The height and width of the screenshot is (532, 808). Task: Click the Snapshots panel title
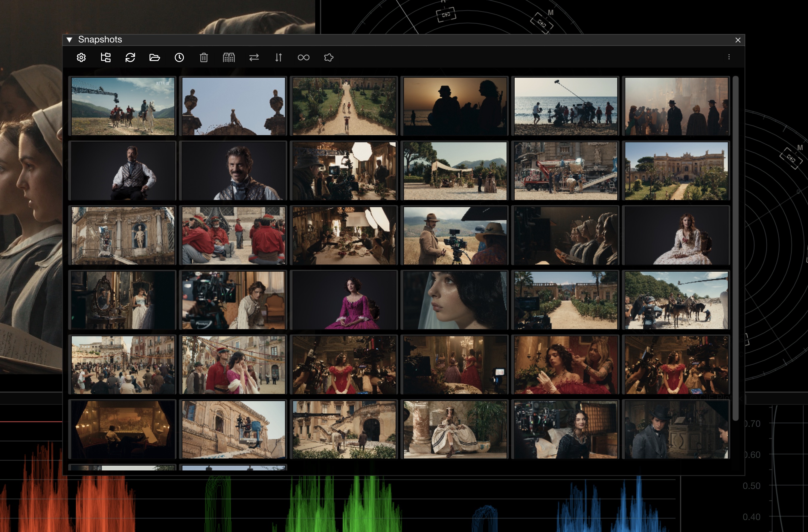pyautogui.click(x=100, y=40)
